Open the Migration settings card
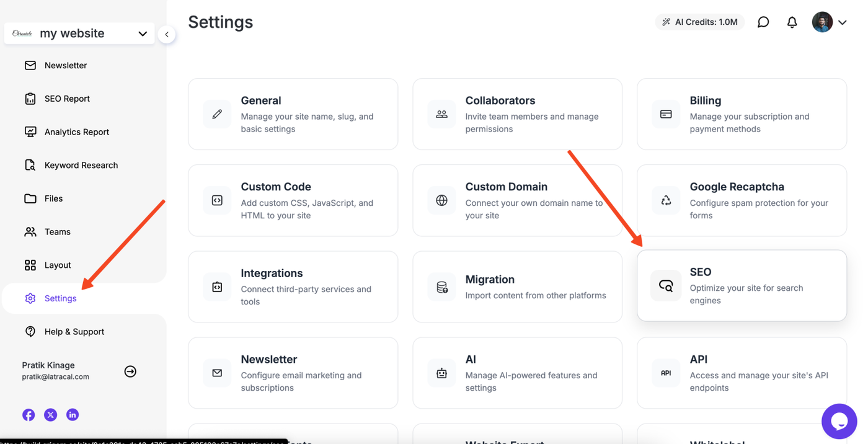 click(x=517, y=286)
